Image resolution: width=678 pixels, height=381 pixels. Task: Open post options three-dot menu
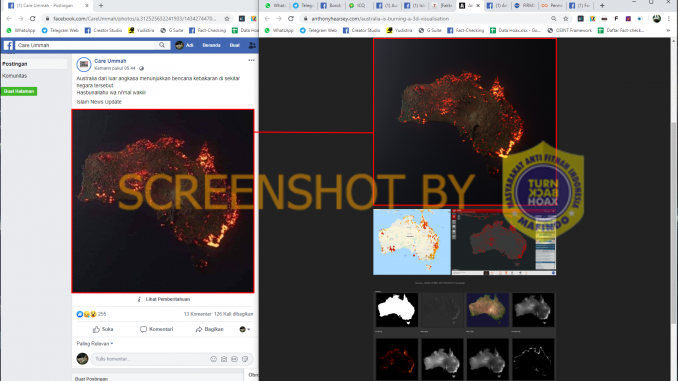[x=251, y=60]
